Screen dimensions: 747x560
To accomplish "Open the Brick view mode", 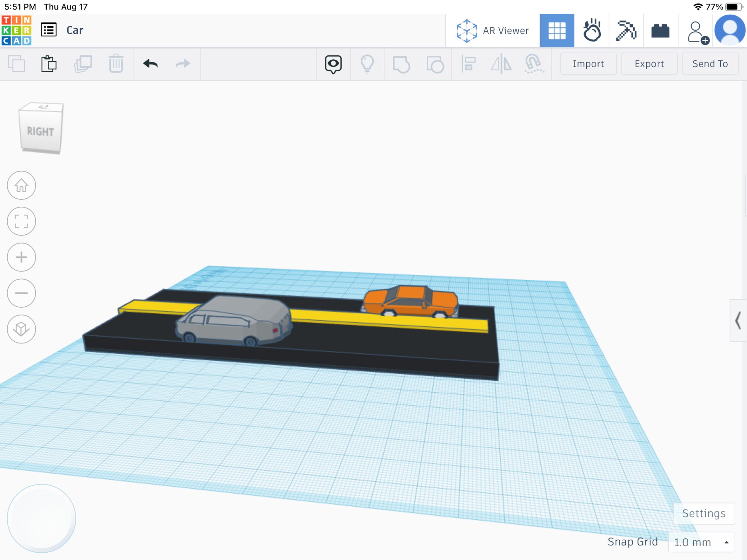I will click(x=661, y=30).
